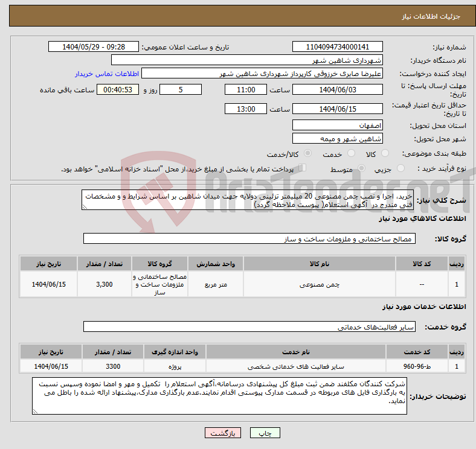The height and width of the screenshot is (449, 476).
Task: Click the price validity date 1404/06/15 field
Action: pos(337,109)
